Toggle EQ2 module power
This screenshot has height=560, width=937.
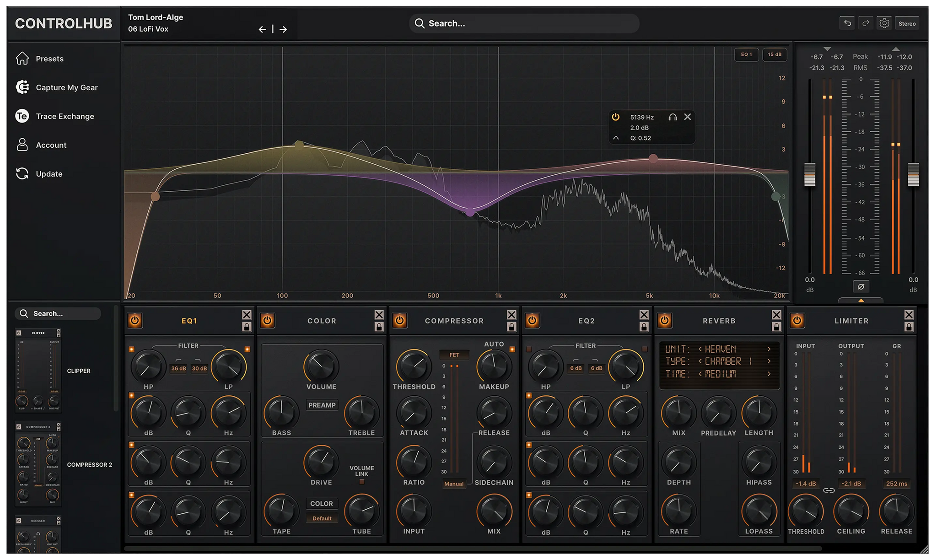(x=532, y=320)
